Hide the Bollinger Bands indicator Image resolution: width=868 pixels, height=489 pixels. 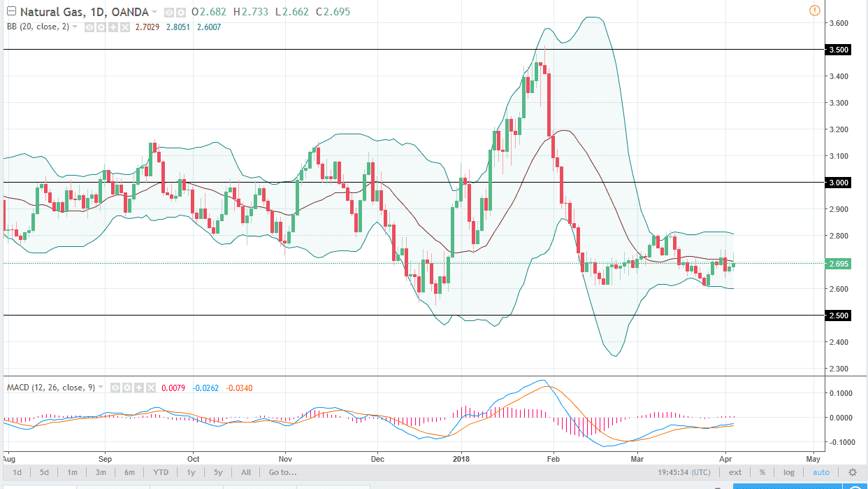coord(89,27)
